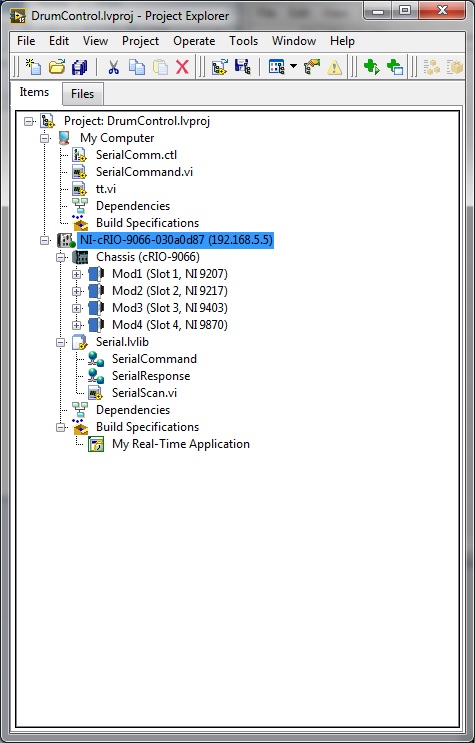Screen dimensions: 475x743
Task: Open the Edit menu
Action: (59, 41)
